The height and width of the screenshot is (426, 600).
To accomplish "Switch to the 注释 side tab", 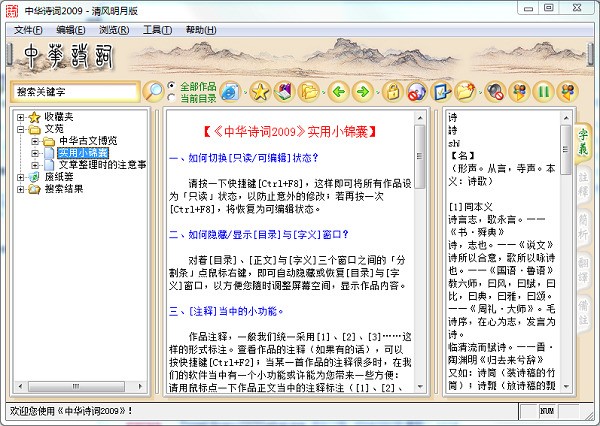I will point(583,184).
